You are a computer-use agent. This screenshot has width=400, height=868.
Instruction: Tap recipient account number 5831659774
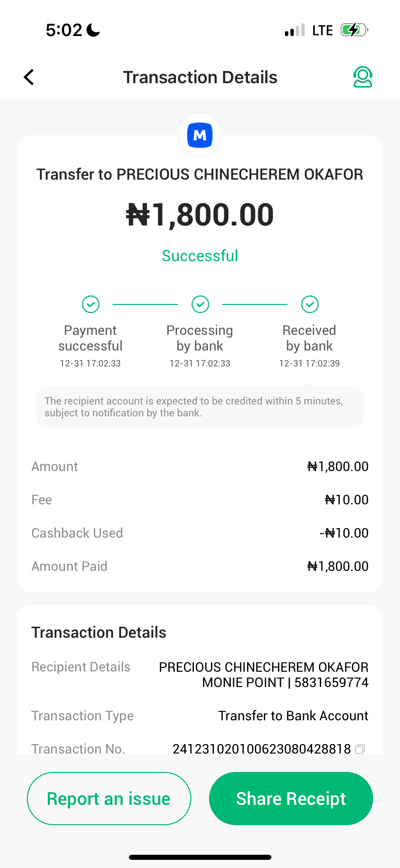pos(331,683)
